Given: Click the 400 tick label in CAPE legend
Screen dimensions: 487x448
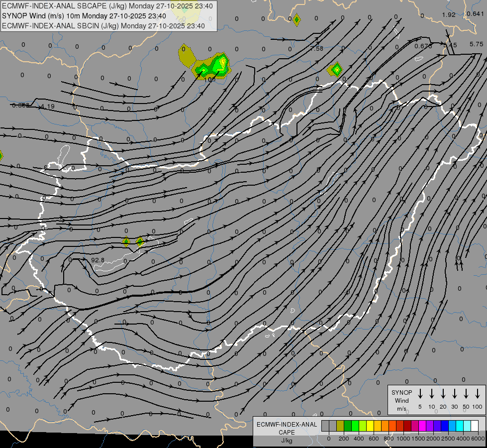Looking at the screenshot, I should [x=359, y=439].
